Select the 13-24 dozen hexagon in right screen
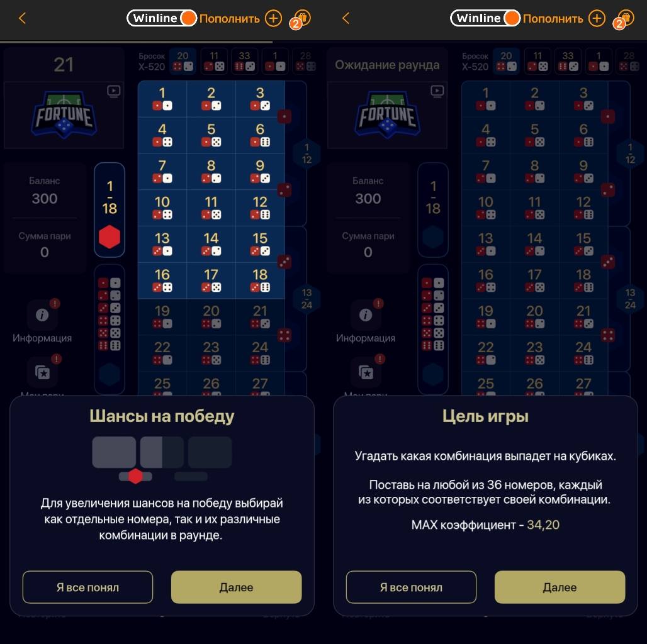647x644 pixels. (x=630, y=299)
